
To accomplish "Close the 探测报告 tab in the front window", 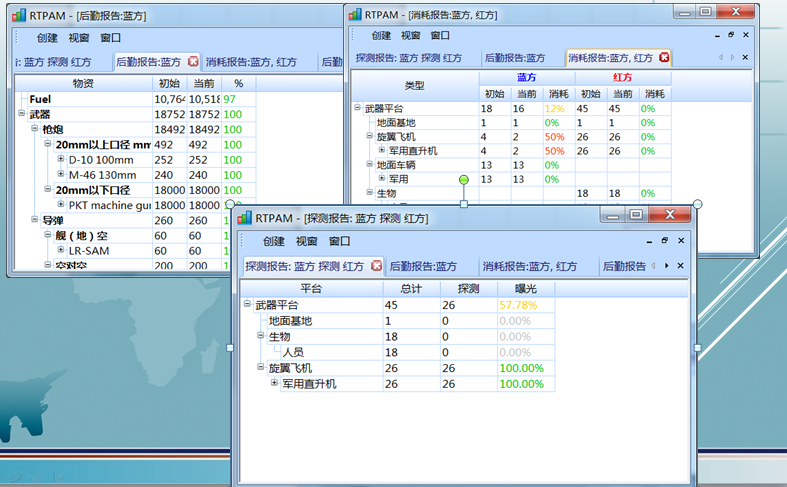I will point(376,266).
